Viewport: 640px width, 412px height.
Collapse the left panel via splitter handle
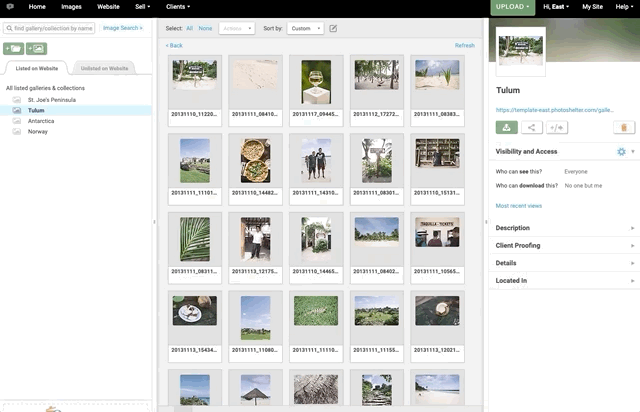click(154, 222)
